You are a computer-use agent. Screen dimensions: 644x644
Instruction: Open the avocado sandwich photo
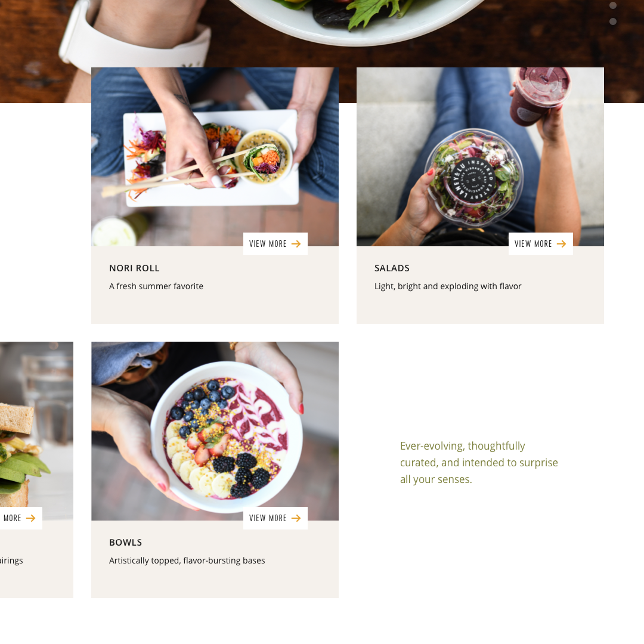pos(36,431)
